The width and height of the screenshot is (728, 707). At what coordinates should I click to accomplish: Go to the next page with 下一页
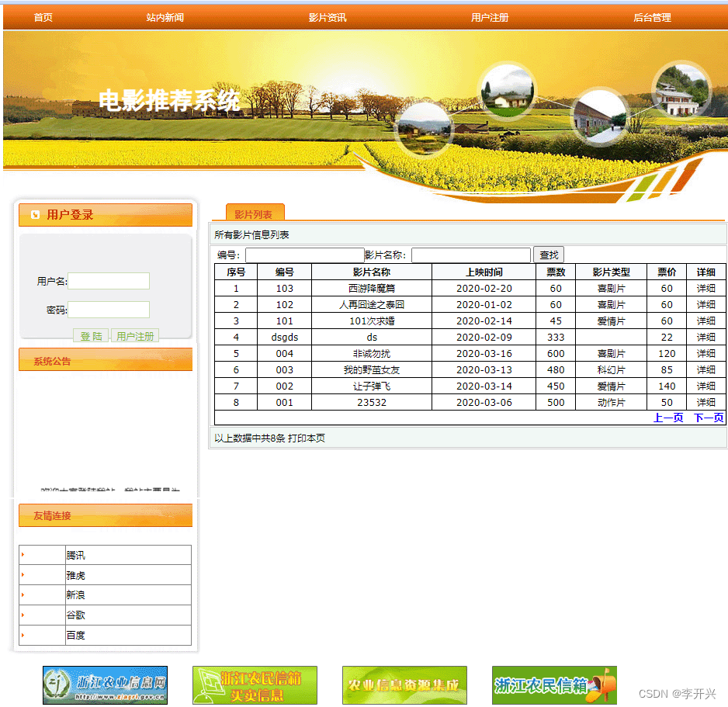pos(709,418)
